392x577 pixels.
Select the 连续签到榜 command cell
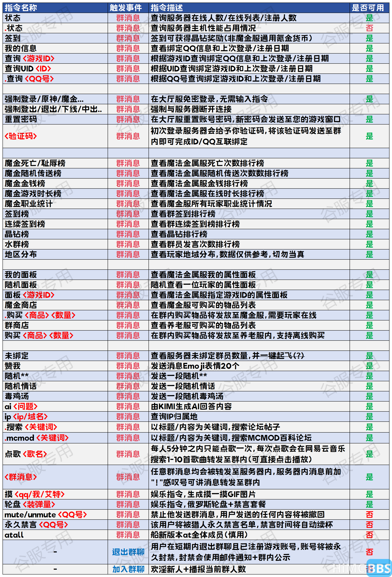pyautogui.click(x=55, y=224)
